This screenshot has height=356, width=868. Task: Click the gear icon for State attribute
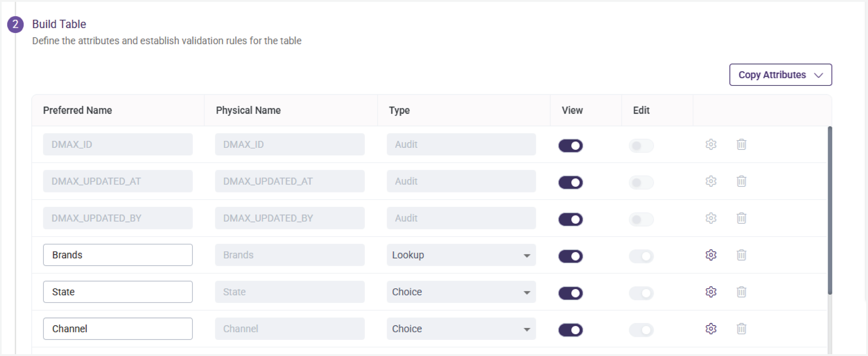coord(711,292)
